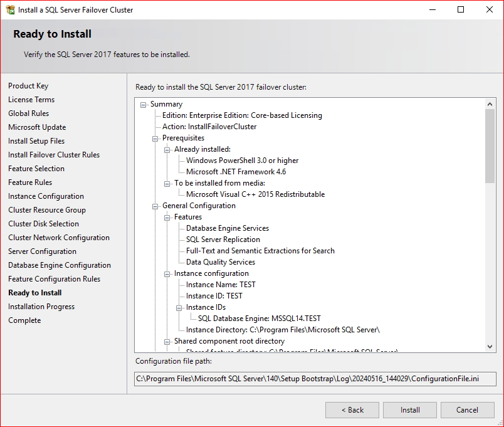The height and width of the screenshot is (427, 504).
Task: Select the Database Engine Configuration step
Action: tap(60, 265)
